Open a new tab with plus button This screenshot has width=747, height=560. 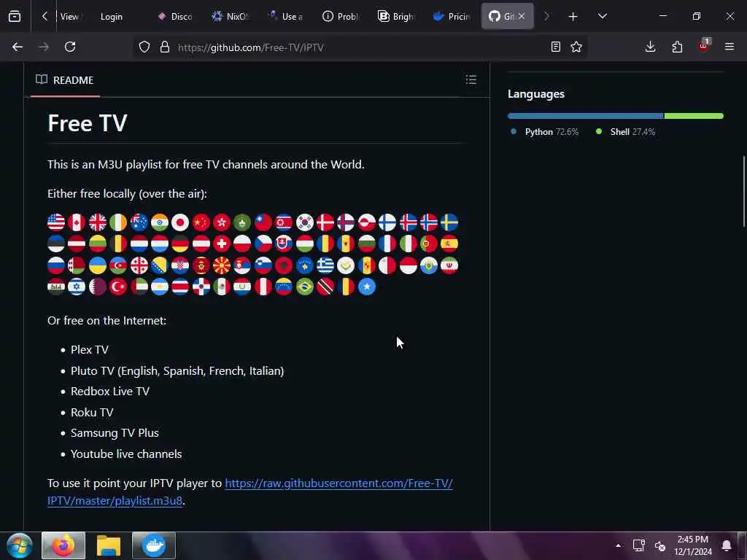[573, 17]
